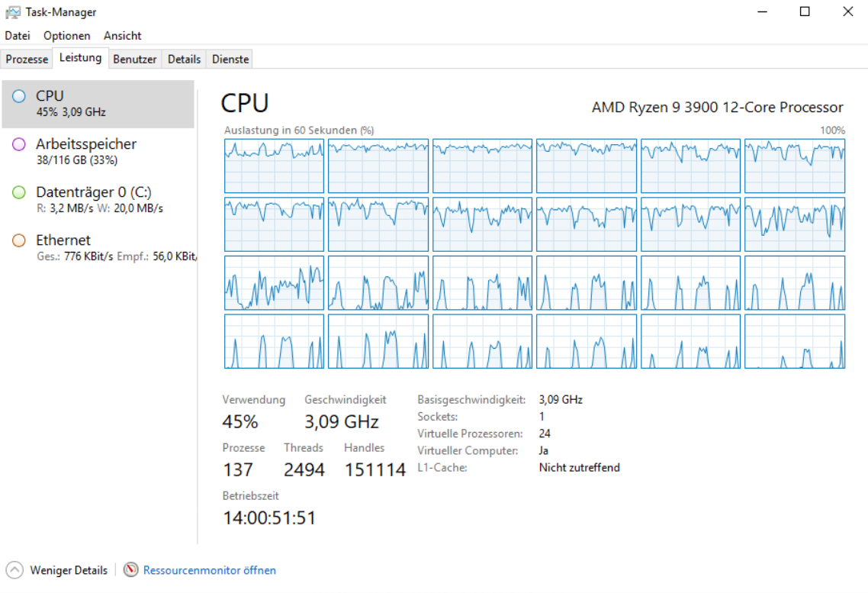
Task: Switch to the Prozesse tab
Action: [27, 60]
